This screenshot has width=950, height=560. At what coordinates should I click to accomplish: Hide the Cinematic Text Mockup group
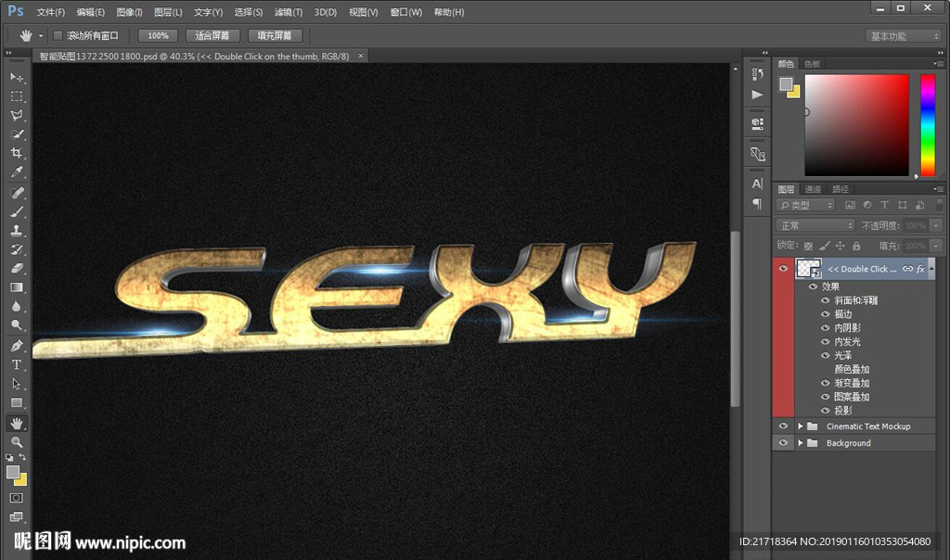pos(783,426)
